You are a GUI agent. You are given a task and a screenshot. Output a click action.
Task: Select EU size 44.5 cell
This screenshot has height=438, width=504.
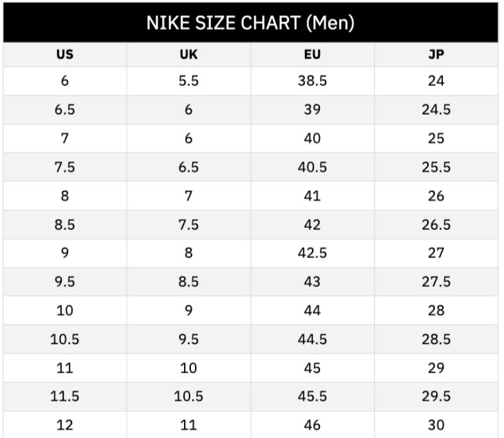[312, 339]
